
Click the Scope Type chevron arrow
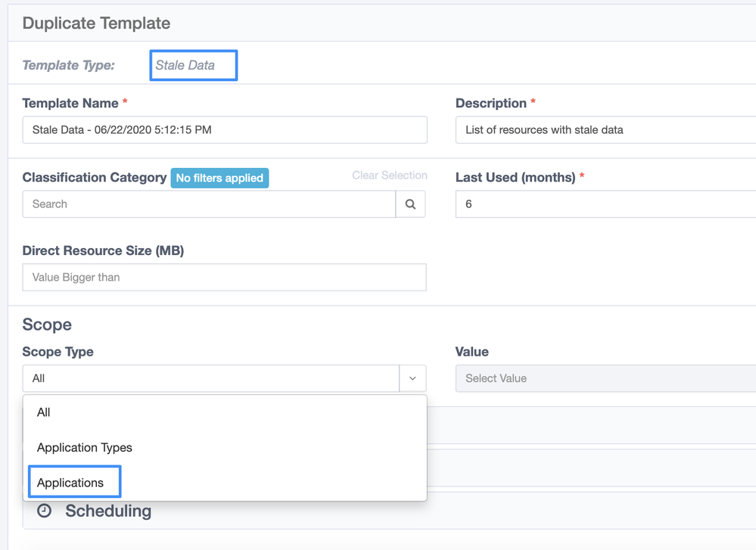tap(412, 378)
